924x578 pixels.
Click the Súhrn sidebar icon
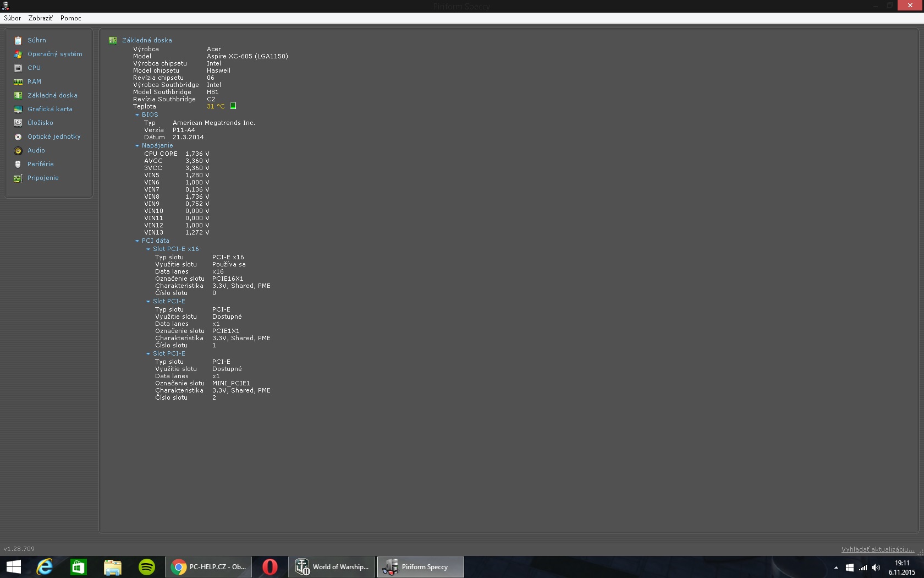18,40
